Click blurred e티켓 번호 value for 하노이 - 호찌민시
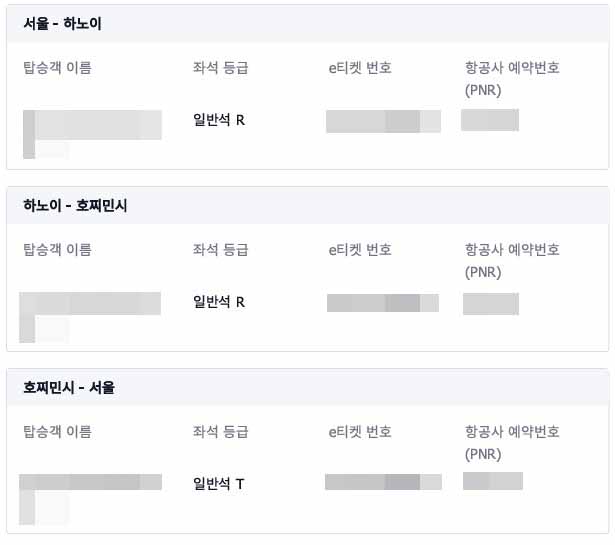 pos(383,303)
